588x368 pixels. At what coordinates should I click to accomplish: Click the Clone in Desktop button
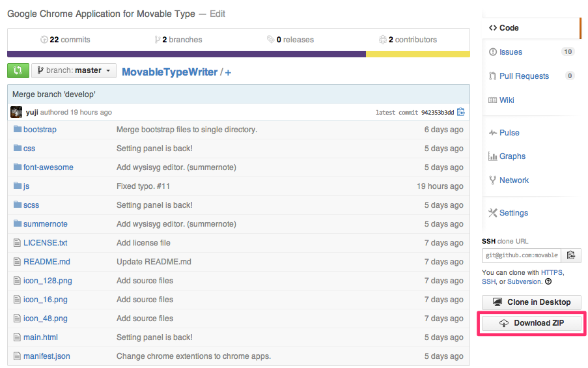[x=531, y=302]
